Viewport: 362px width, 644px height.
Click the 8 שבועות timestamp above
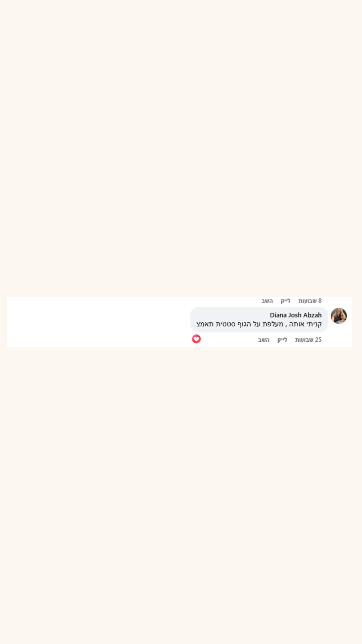[310, 301]
